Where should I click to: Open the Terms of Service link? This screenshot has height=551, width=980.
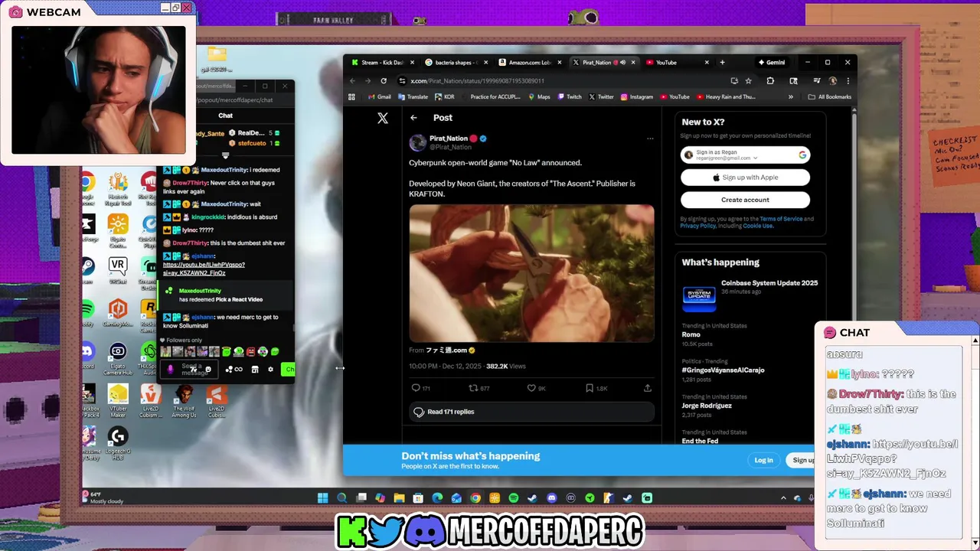tap(781, 219)
